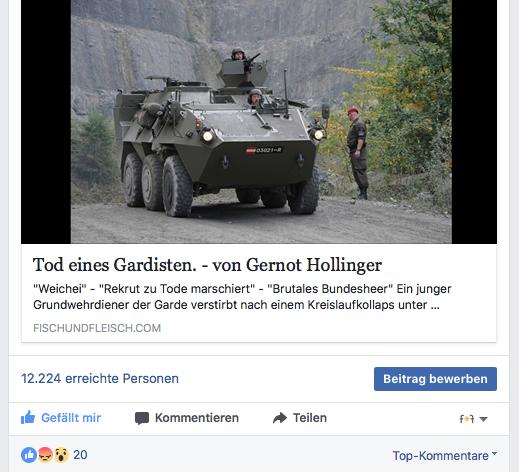Click the Teilen share arrow icon
This screenshot has width=519, height=472.
tap(280, 418)
